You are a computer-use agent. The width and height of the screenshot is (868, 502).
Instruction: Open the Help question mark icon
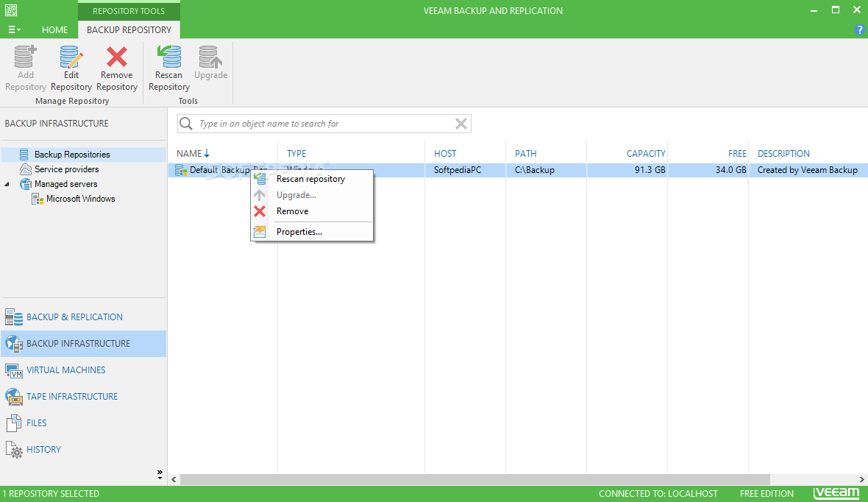860,30
